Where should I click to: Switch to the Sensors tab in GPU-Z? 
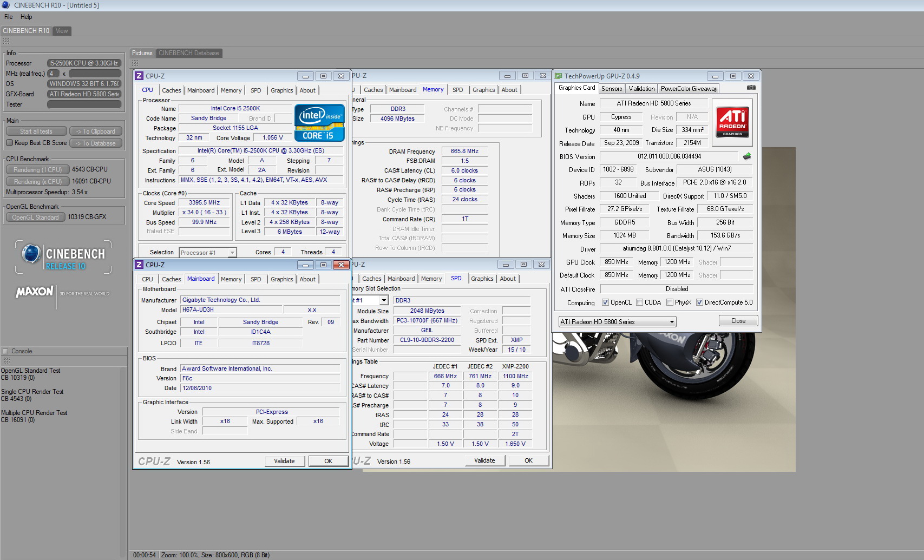click(612, 89)
